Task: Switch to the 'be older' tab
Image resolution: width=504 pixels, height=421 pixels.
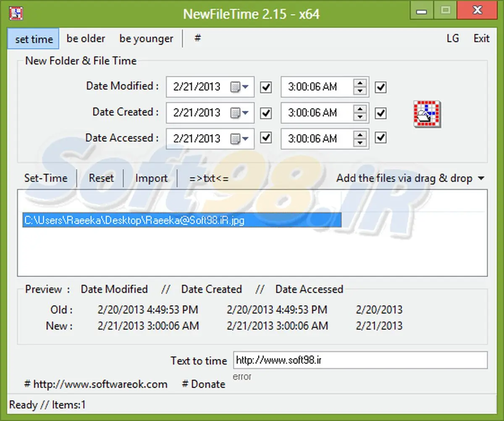Action: tap(86, 39)
